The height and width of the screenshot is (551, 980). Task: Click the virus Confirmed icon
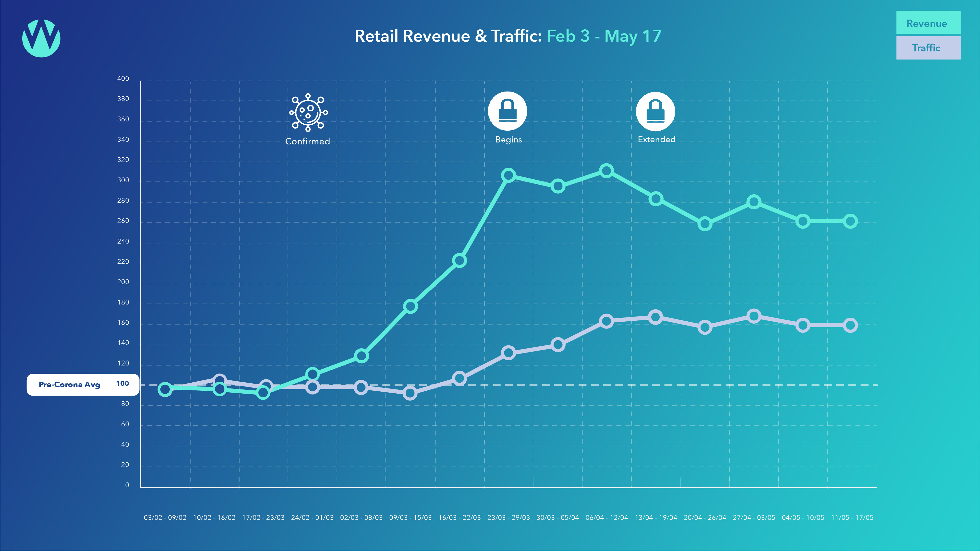tap(308, 113)
